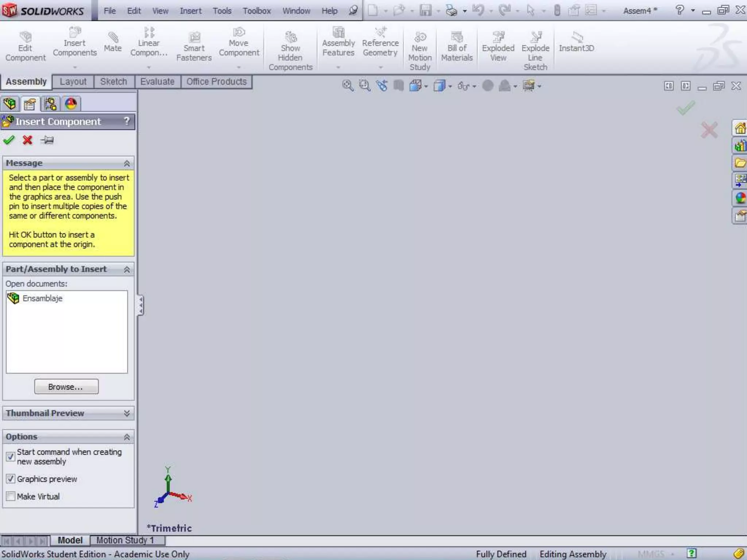The image size is (747, 560).
Task: Expand the Thumbnail Preview section
Action: tap(127, 413)
